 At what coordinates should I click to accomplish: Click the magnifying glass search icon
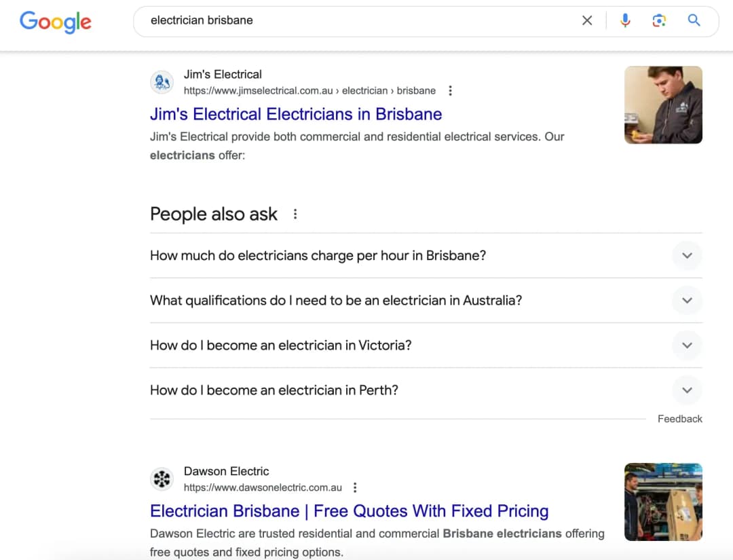click(694, 20)
